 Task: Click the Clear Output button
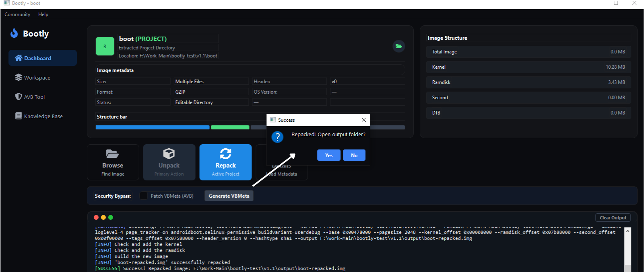point(613,218)
